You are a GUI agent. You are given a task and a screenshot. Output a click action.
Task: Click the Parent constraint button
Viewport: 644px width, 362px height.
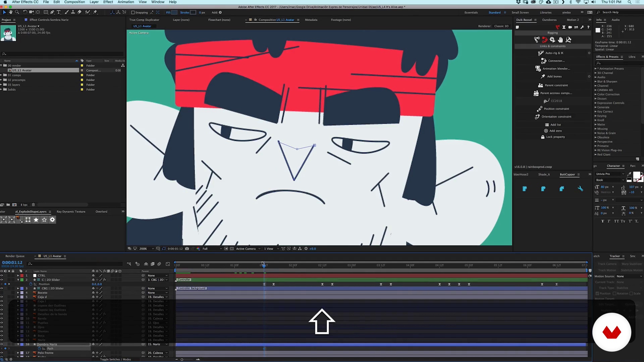coord(553,85)
